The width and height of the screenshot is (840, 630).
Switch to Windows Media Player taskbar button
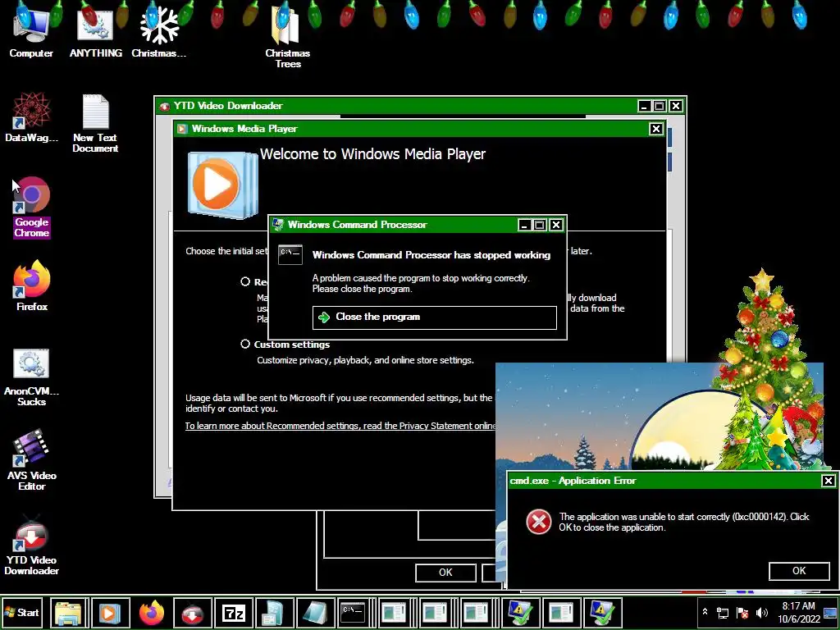(x=110, y=612)
